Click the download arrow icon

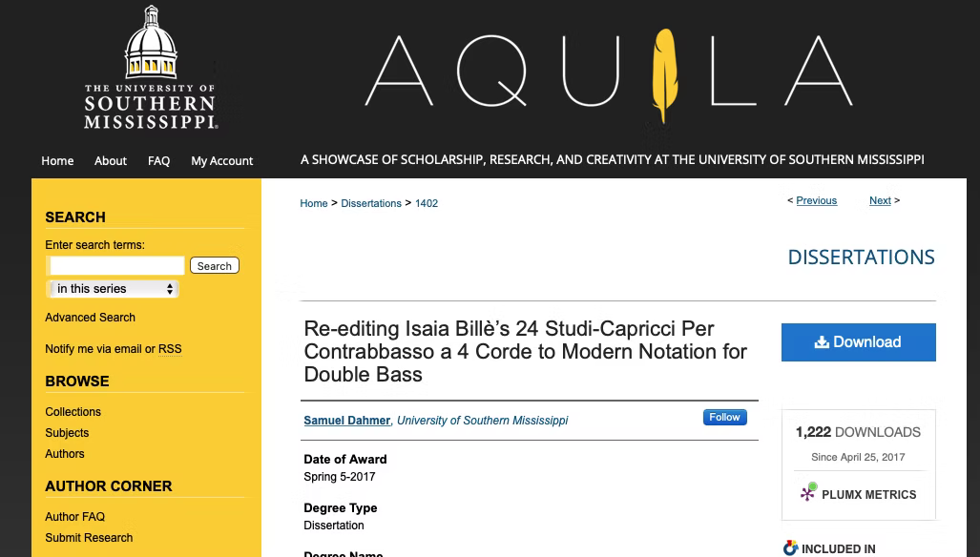(821, 342)
